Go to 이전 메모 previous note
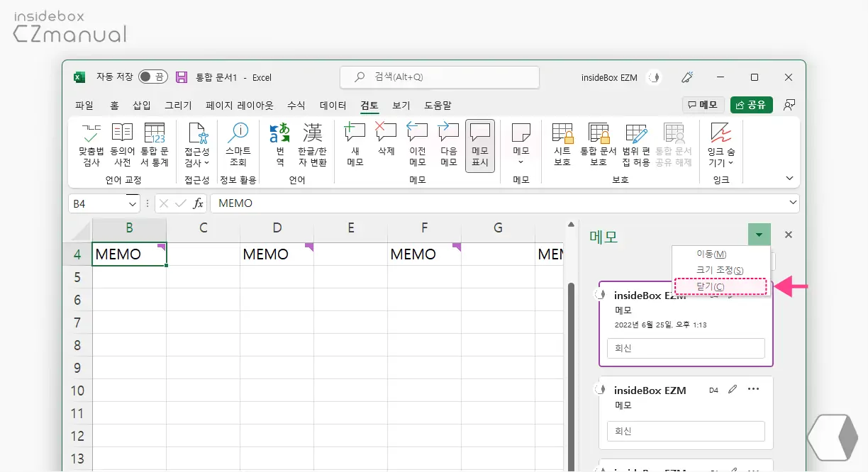The width and height of the screenshot is (868, 472). (418, 145)
